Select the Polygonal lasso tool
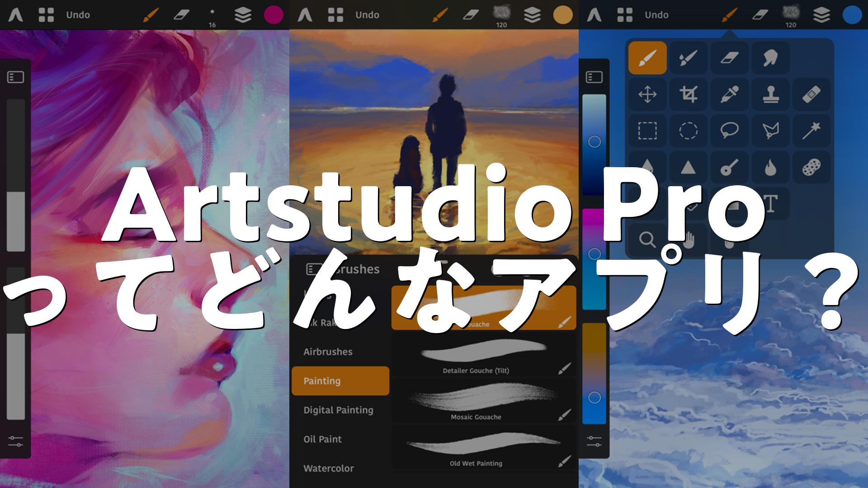The width and height of the screenshot is (868, 488). click(x=770, y=131)
